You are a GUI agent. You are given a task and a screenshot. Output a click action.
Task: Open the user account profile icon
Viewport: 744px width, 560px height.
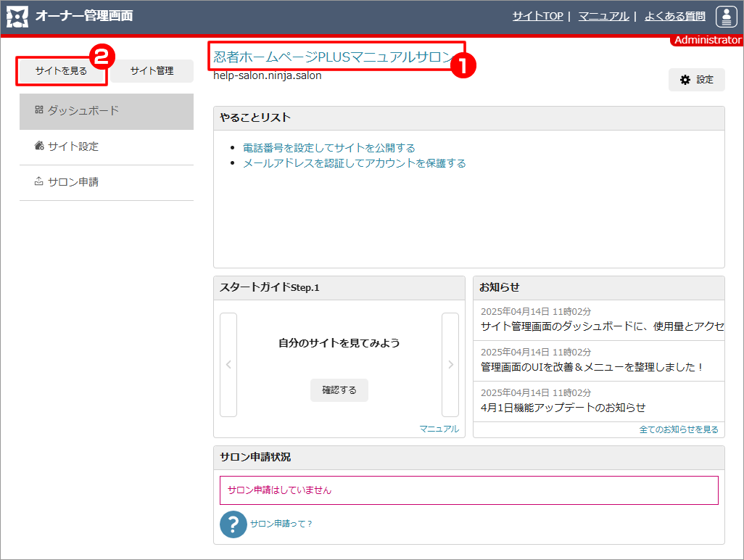(726, 16)
